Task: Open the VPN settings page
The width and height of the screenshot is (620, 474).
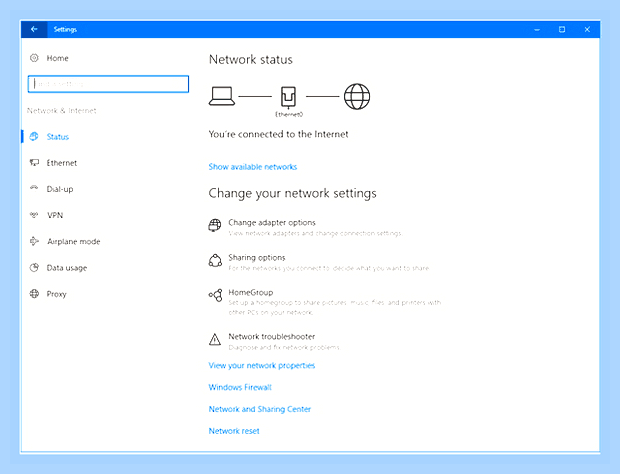Action: click(55, 215)
